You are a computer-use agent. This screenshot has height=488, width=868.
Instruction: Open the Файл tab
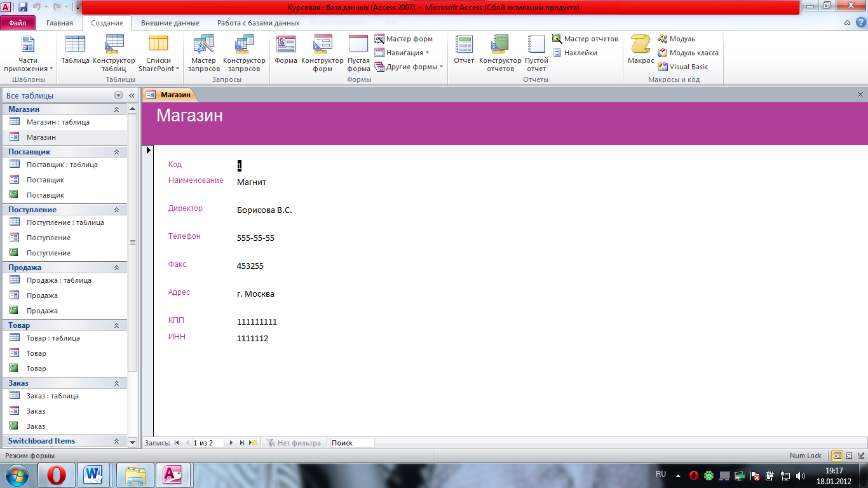click(18, 23)
